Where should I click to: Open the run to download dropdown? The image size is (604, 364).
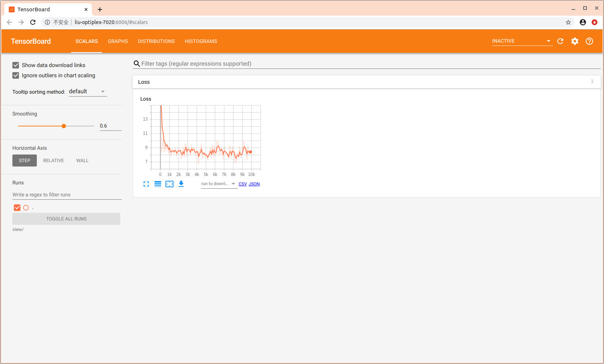[219, 184]
